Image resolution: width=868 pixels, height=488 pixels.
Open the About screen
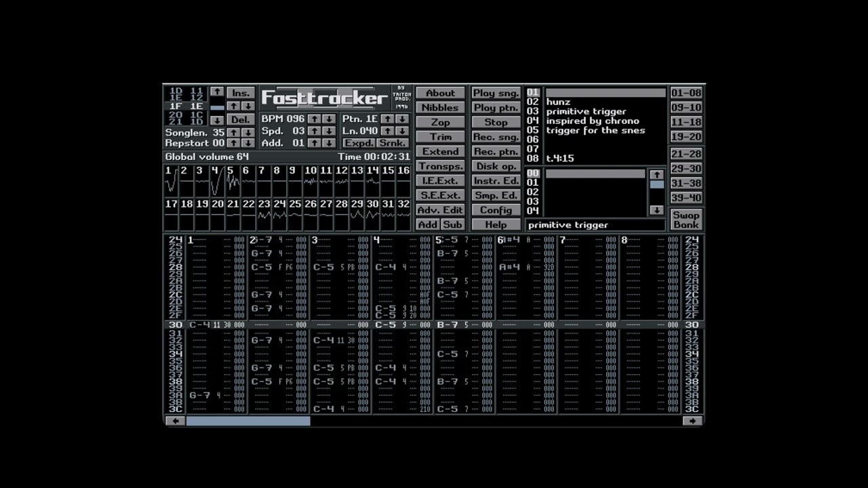coord(440,93)
